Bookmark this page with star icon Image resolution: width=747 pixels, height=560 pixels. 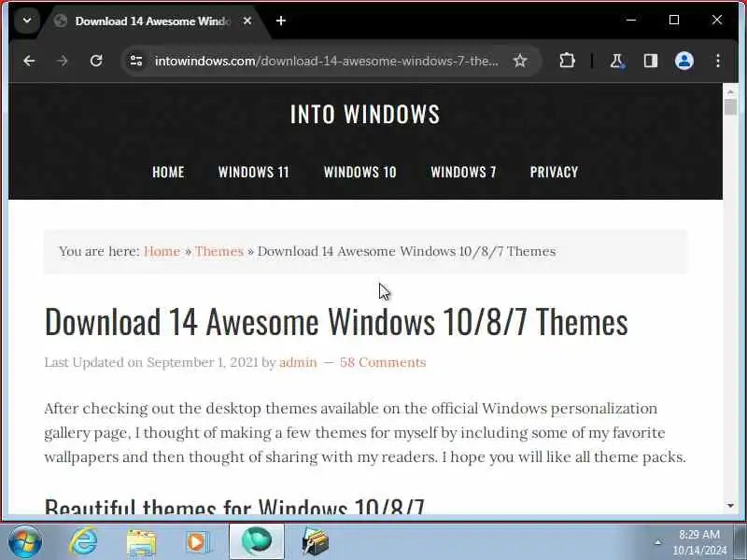coord(520,61)
